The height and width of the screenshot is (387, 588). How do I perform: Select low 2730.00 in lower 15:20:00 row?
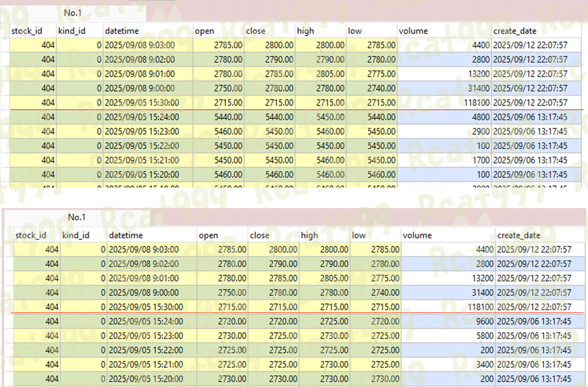pyautogui.click(x=375, y=379)
